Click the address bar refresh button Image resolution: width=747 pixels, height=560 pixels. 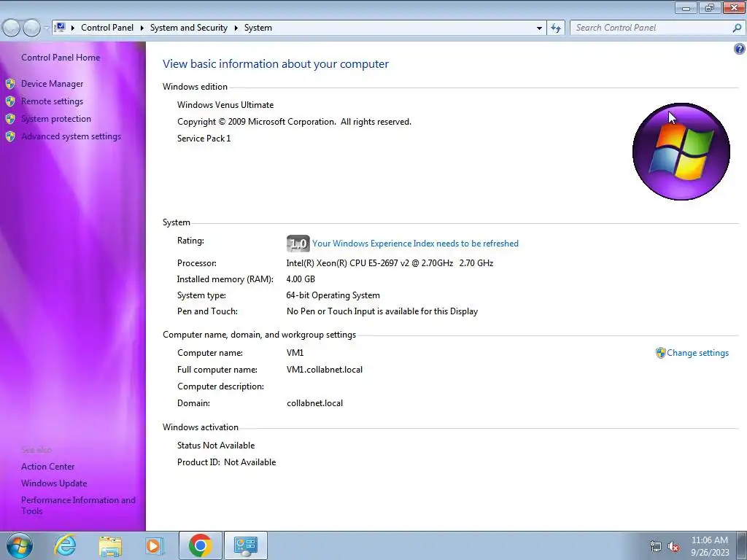coord(556,28)
